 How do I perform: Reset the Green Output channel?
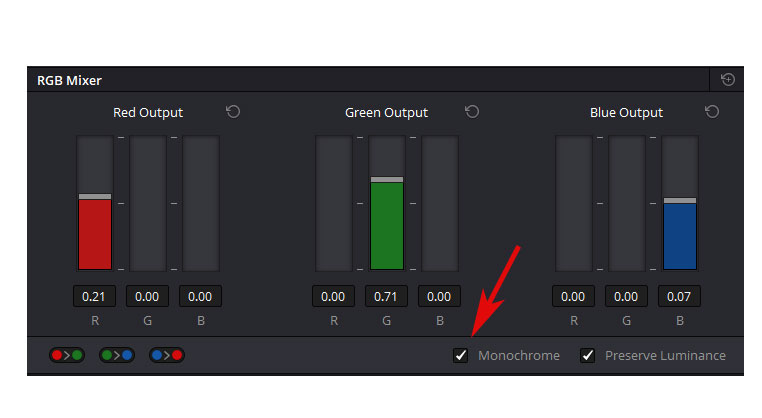point(472,112)
